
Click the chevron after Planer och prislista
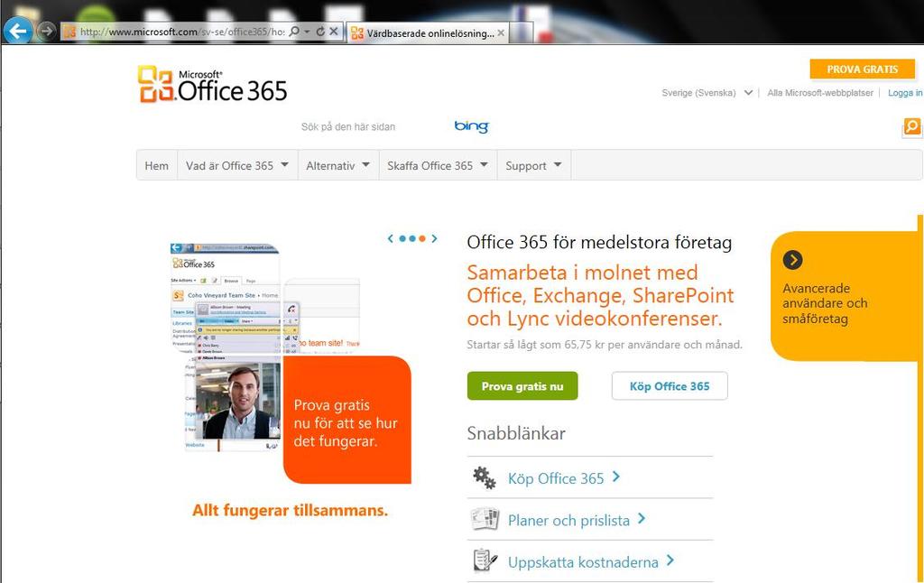point(642,519)
